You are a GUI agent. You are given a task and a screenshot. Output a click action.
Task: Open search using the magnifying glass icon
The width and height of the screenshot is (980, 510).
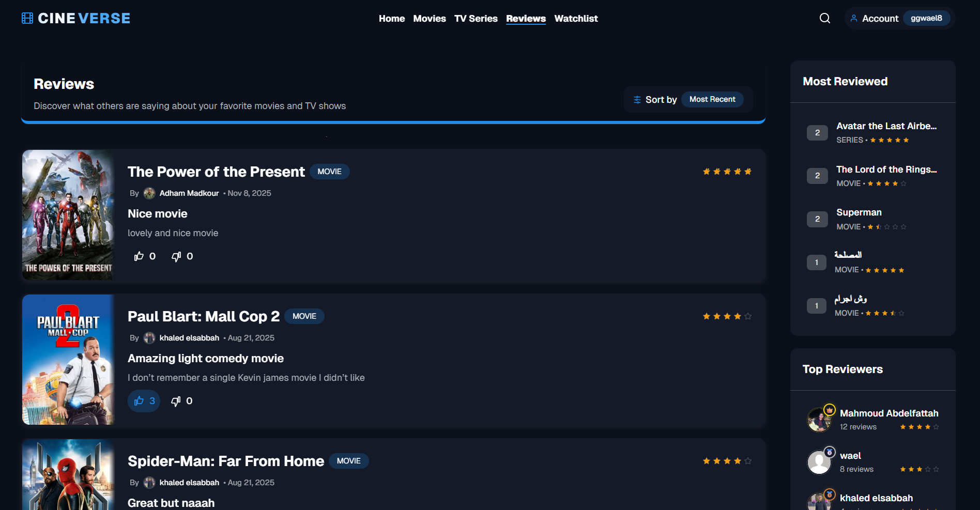tap(824, 18)
